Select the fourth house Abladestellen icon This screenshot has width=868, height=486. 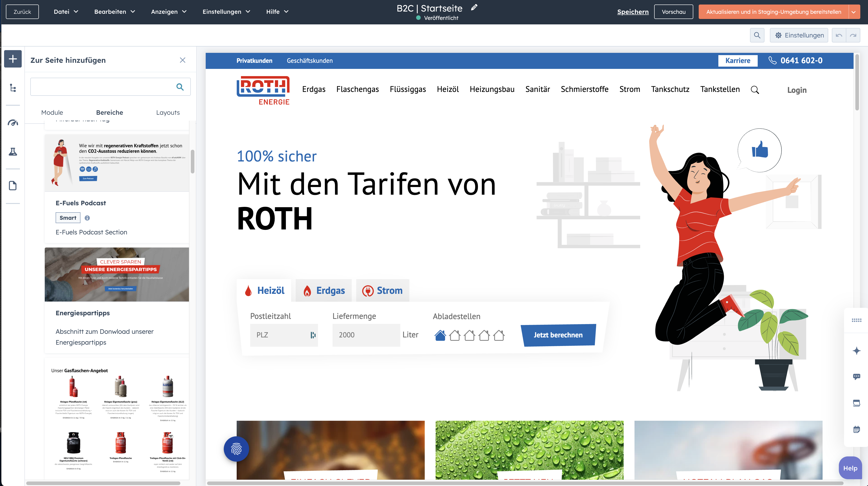[x=484, y=335]
